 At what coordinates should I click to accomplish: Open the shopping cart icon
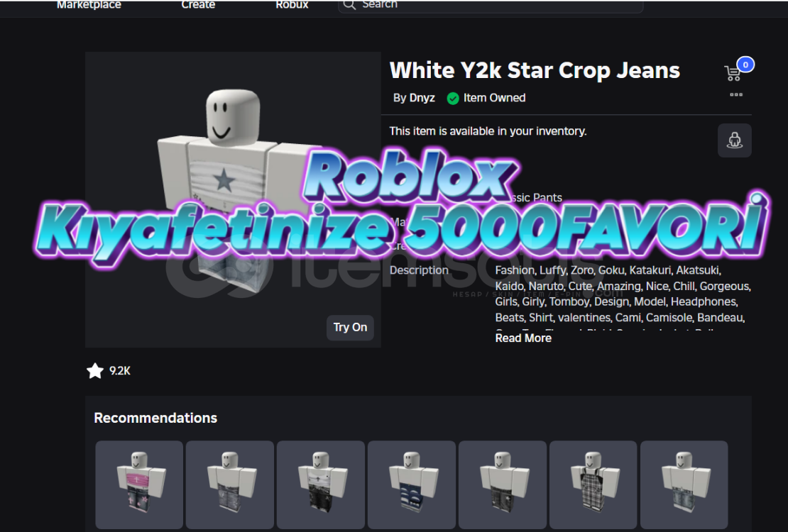tap(733, 73)
